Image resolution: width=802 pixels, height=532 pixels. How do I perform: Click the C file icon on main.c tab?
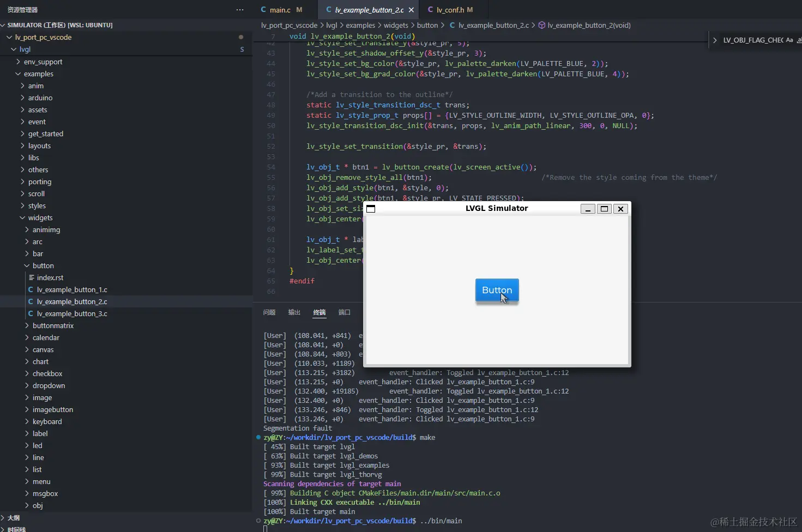click(x=264, y=10)
